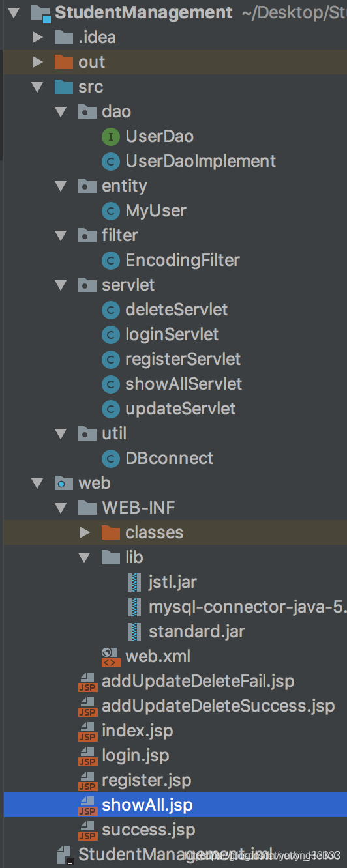Collapse the web folder arrow
Viewport: 347px width, 868px height.
pyautogui.click(x=37, y=483)
